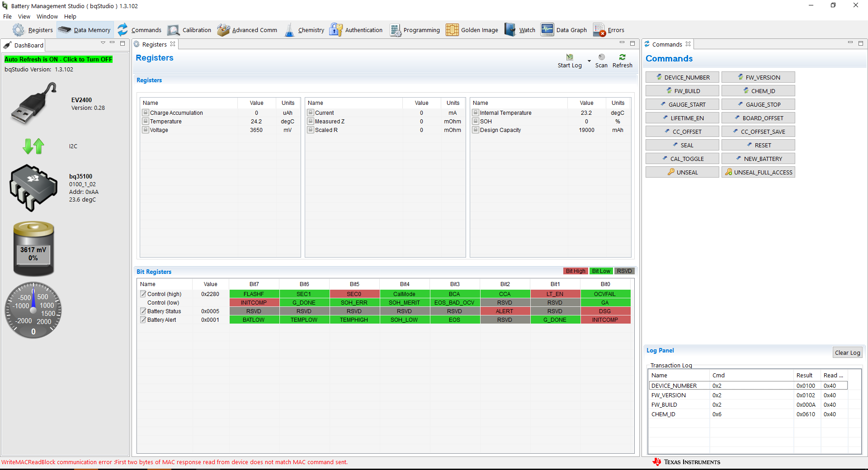
Task: Open the Commands toolbar icon
Action: [123, 30]
